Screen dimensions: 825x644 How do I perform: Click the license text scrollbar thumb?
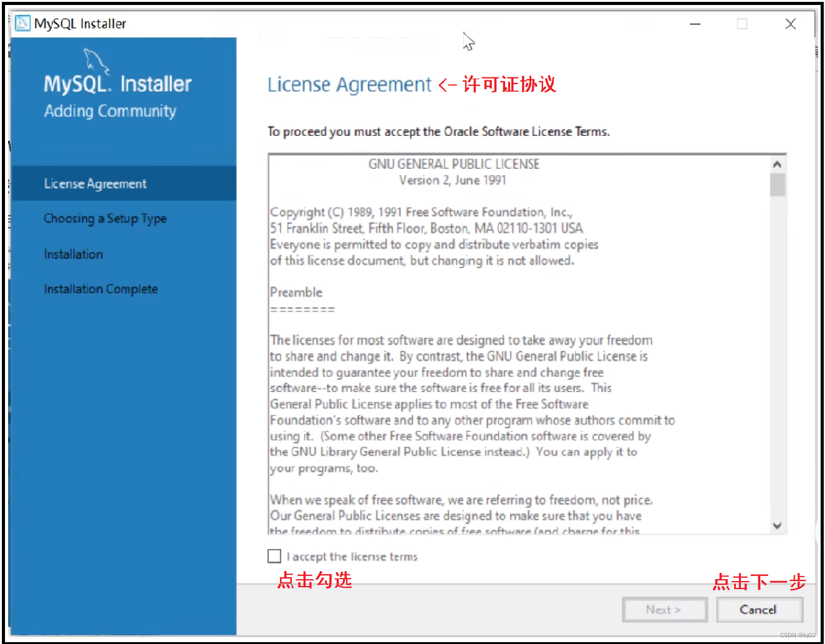pyautogui.click(x=777, y=185)
